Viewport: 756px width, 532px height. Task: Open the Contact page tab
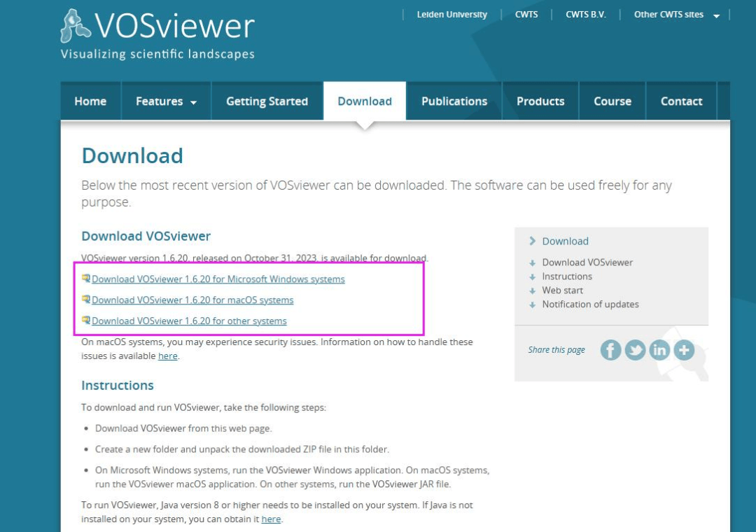[x=681, y=101]
